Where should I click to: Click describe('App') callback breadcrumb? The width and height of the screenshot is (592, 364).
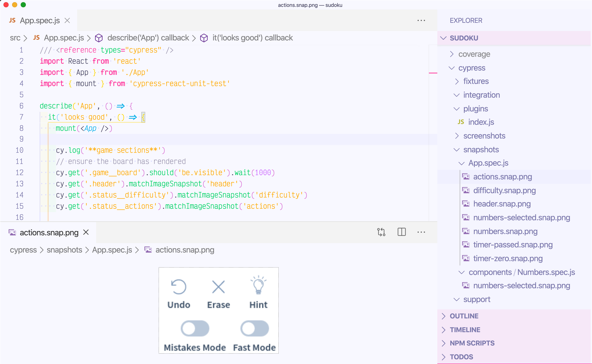point(148,38)
